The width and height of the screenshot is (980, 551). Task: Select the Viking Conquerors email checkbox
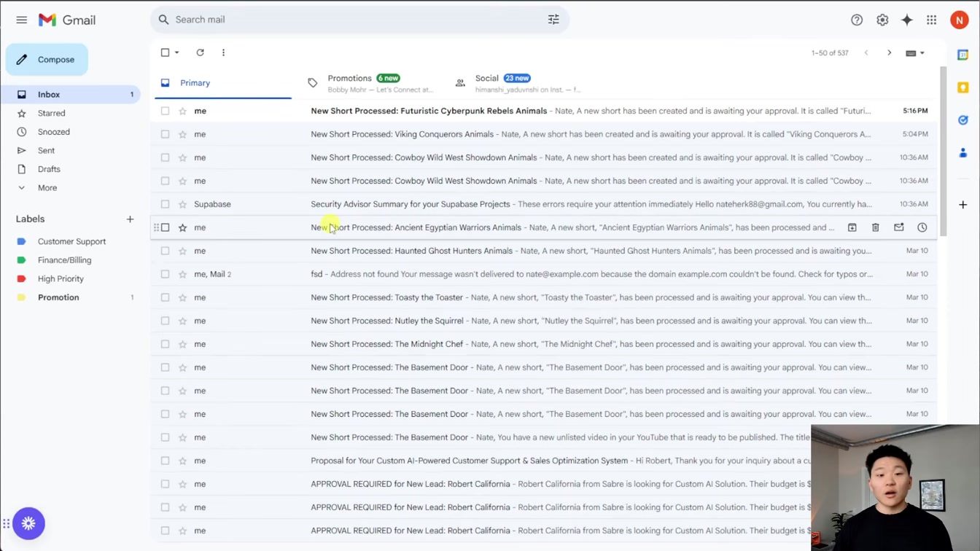coord(165,134)
